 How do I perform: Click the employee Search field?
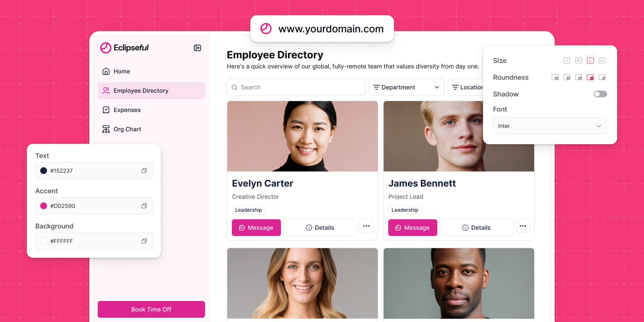point(296,87)
